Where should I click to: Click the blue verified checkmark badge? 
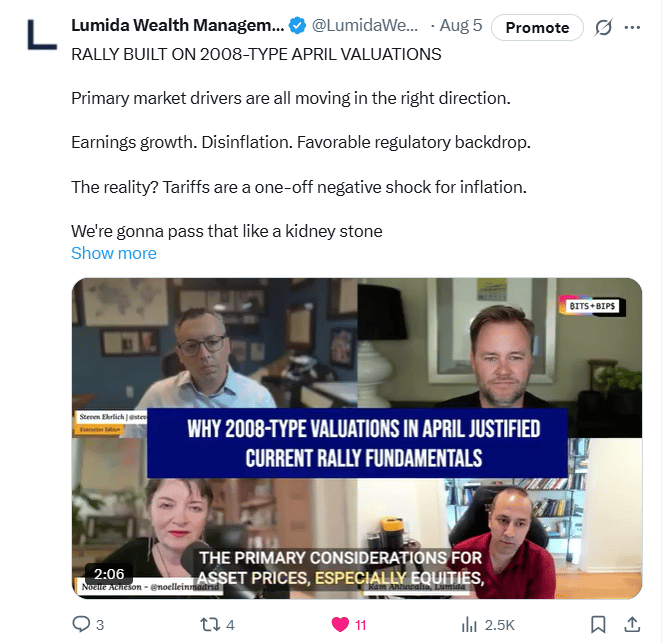(297, 26)
